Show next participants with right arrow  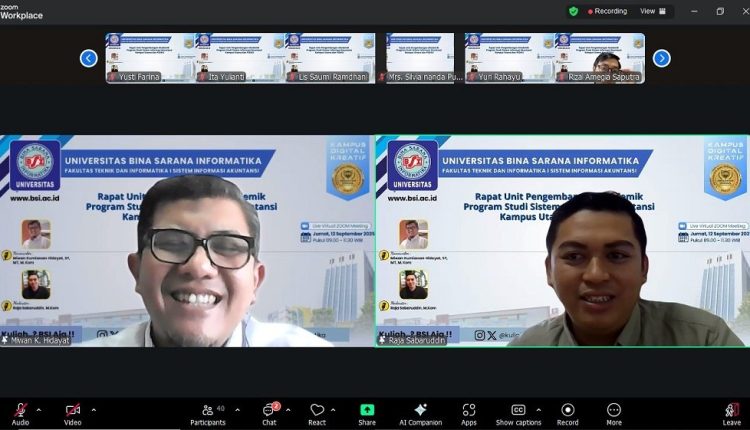(x=662, y=58)
